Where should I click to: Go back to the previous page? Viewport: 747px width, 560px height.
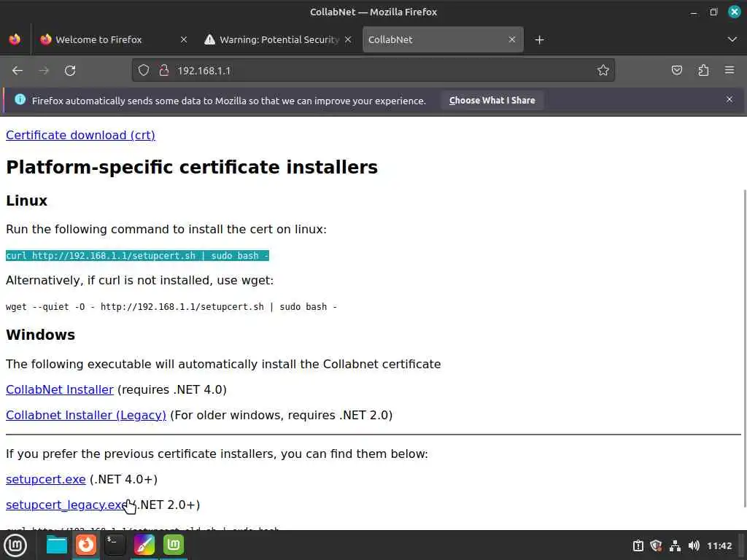coord(18,71)
